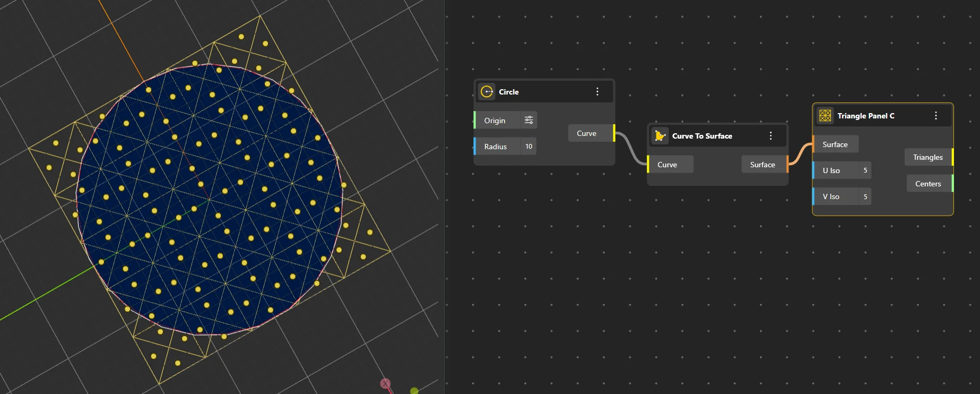The height and width of the screenshot is (394, 980).
Task: Click the U Iso value field
Action: 865,170
